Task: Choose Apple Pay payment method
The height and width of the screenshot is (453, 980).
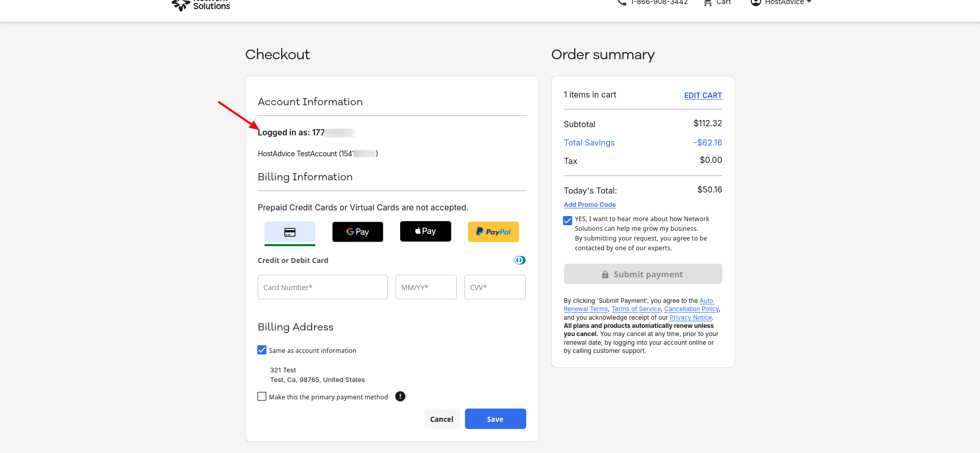Action: tap(426, 231)
